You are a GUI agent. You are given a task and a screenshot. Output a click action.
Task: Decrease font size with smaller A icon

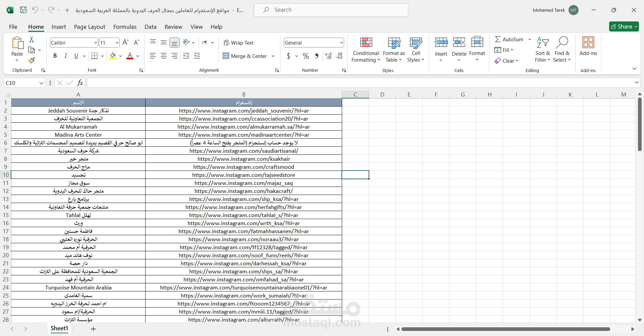point(136,43)
